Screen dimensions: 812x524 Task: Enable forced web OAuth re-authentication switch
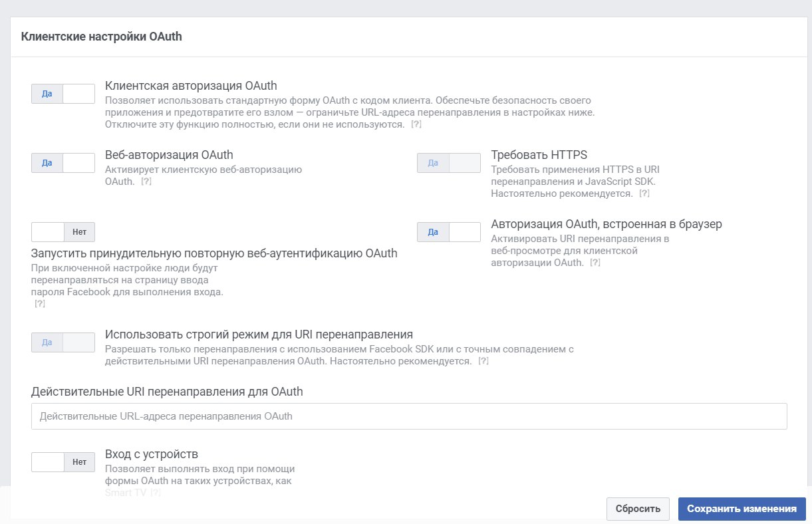63,232
